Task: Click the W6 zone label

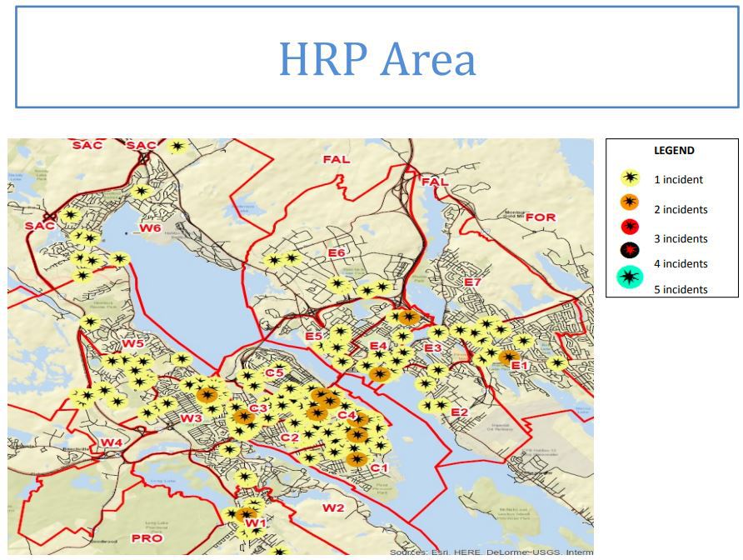Action: 150,228
